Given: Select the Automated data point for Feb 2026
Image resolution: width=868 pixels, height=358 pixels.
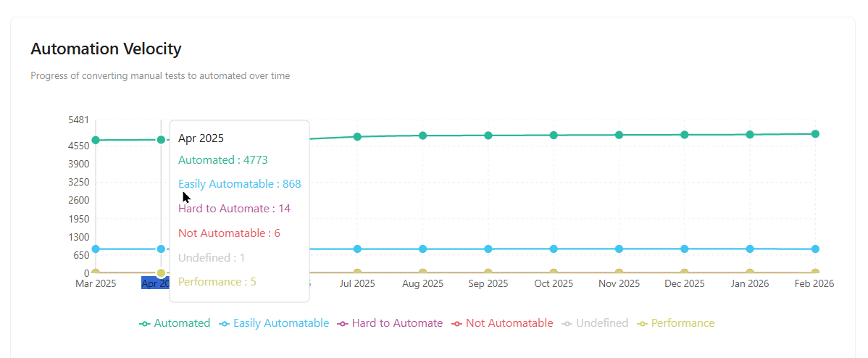Looking at the screenshot, I should [x=815, y=134].
